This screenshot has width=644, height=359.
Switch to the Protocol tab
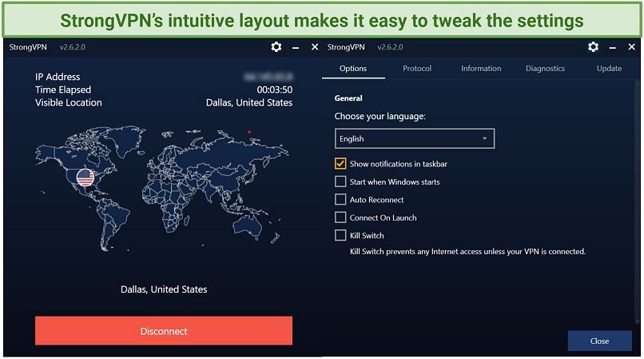417,69
